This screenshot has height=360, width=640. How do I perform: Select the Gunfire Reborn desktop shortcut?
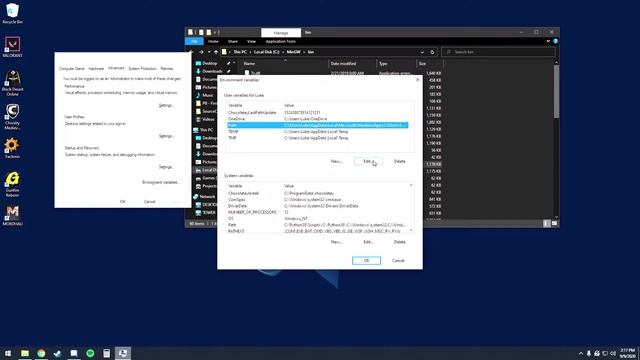(x=12, y=184)
